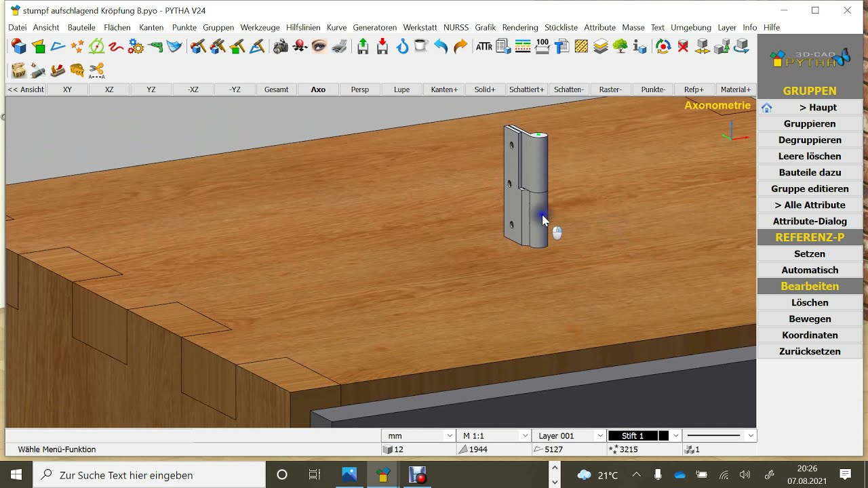868x488 pixels.
Task: Open the Rendering menu
Action: (x=520, y=28)
